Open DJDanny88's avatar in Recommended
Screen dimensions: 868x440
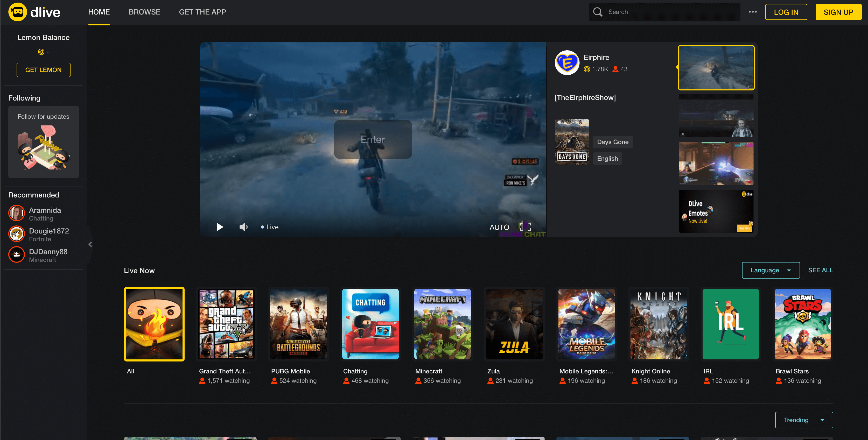pyautogui.click(x=17, y=255)
